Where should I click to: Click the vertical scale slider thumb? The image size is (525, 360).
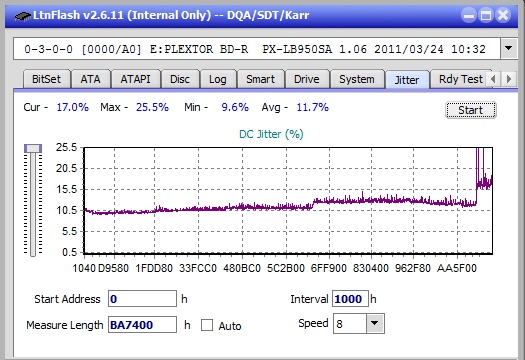click(x=33, y=148)
